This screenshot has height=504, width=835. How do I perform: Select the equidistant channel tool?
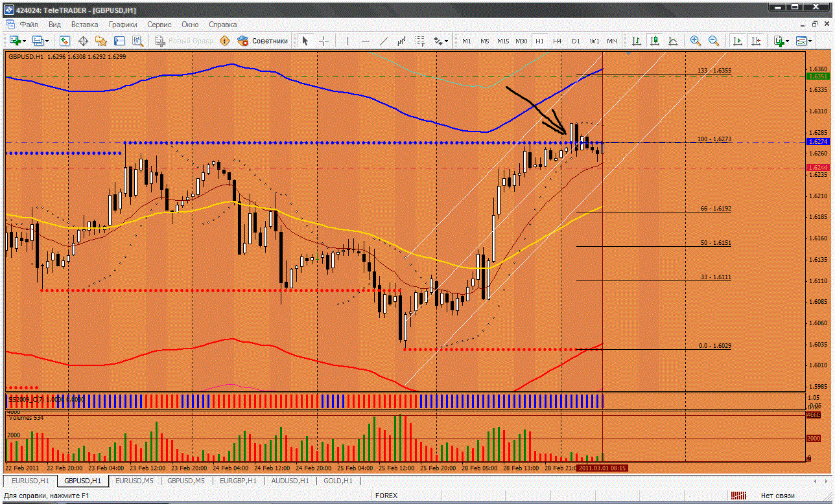tap(402, 41)
